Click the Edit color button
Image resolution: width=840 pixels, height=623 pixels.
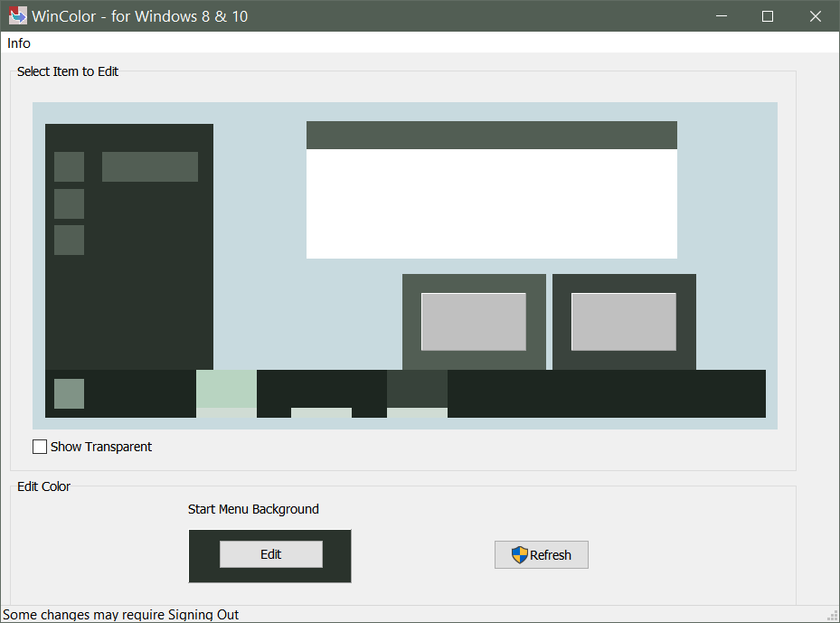coord(271,554)
